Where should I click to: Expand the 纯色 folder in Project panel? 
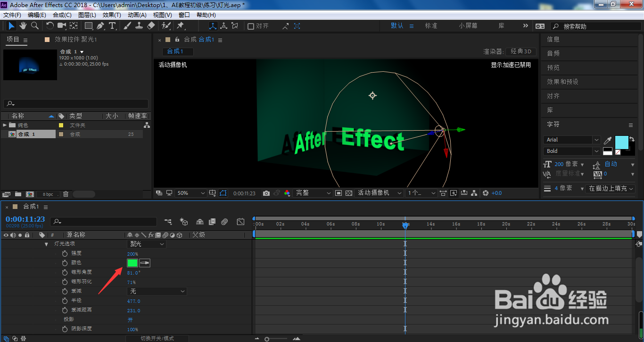(5, 125)
